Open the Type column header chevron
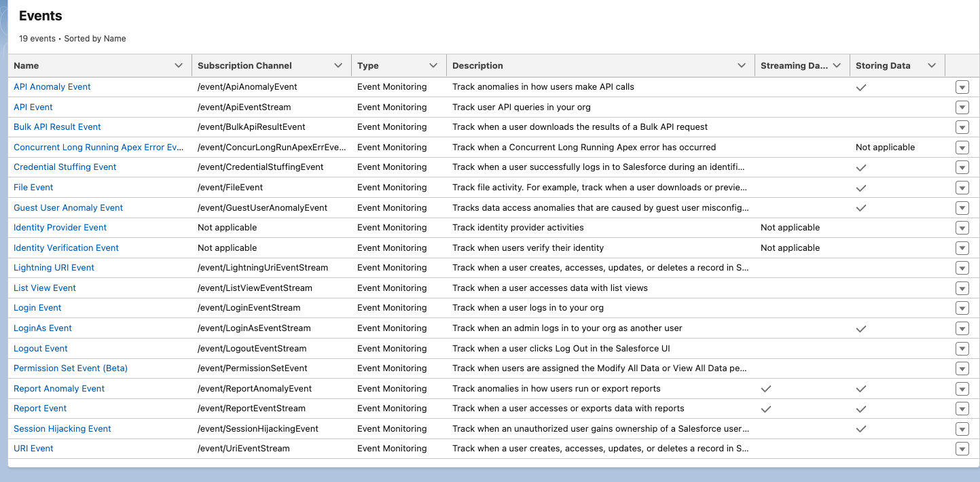 tap(433, 66)
